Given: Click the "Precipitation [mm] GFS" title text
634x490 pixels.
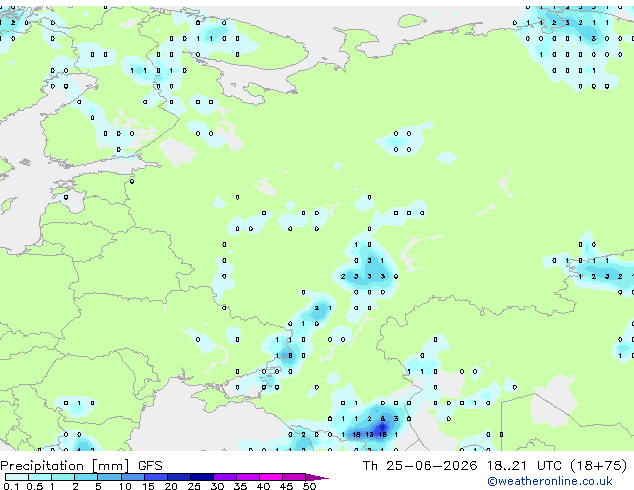Looking at the screenshot, I should coord(81,466).
